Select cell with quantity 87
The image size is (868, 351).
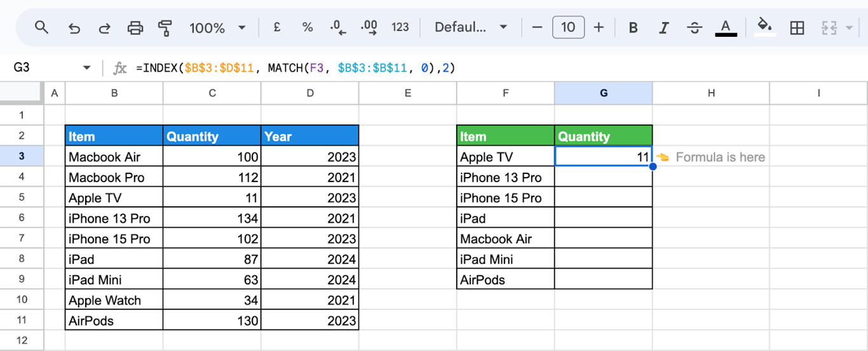[x=212, y=259]
